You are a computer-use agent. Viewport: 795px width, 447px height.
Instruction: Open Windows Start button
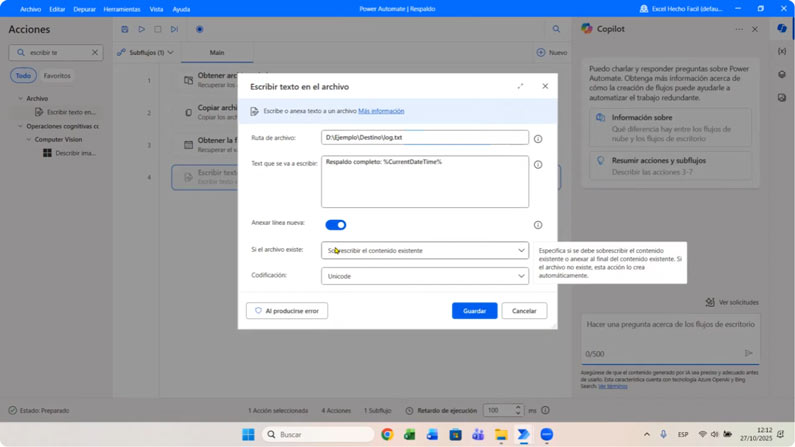tap(248, 434)
